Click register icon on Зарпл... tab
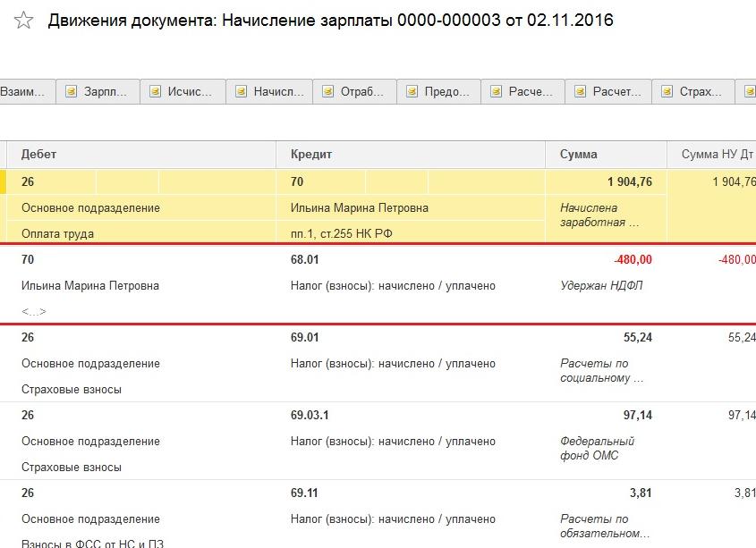Screen dimensions: 756x548 tap(71, 91)
